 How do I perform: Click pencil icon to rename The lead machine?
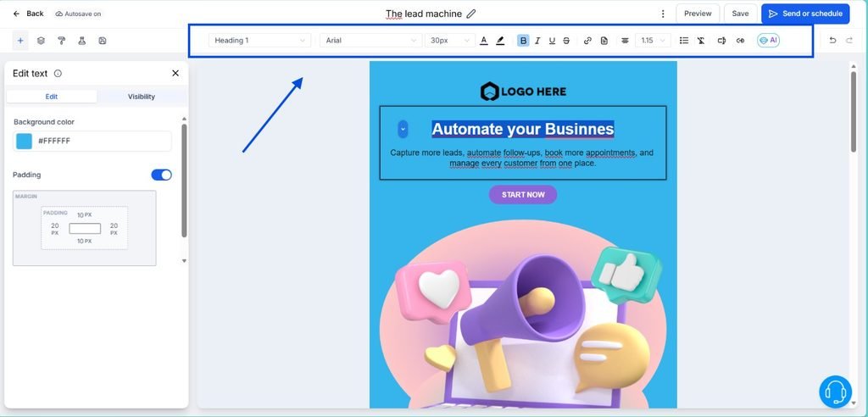pos(471,14)
